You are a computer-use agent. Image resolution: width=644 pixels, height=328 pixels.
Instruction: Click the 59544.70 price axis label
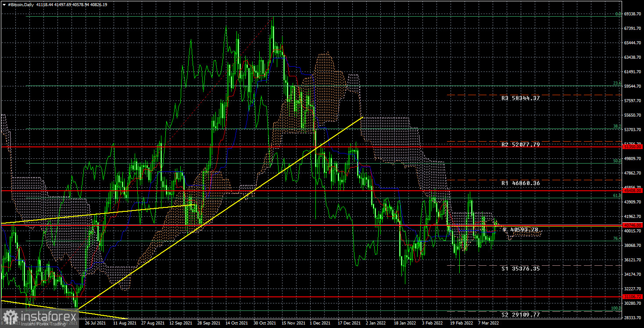(633, 86)
